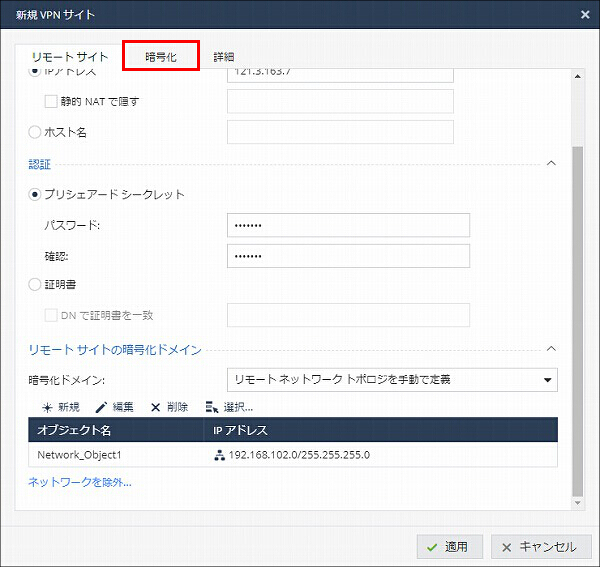Collapse the リモート サイトの暗号化ドメイン section

551,349
